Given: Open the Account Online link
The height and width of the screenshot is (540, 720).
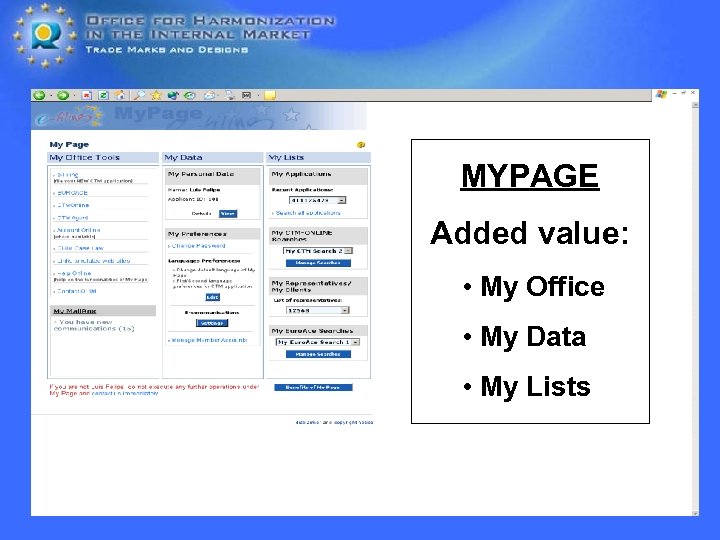Looking at the screenshot, I should (78, 230).
